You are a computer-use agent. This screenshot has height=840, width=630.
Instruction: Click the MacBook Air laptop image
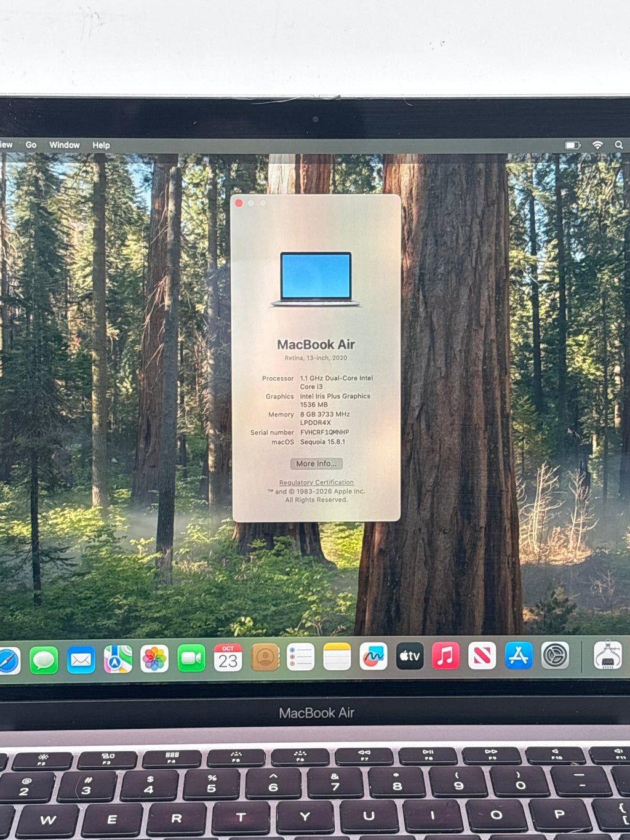[316, 279]
